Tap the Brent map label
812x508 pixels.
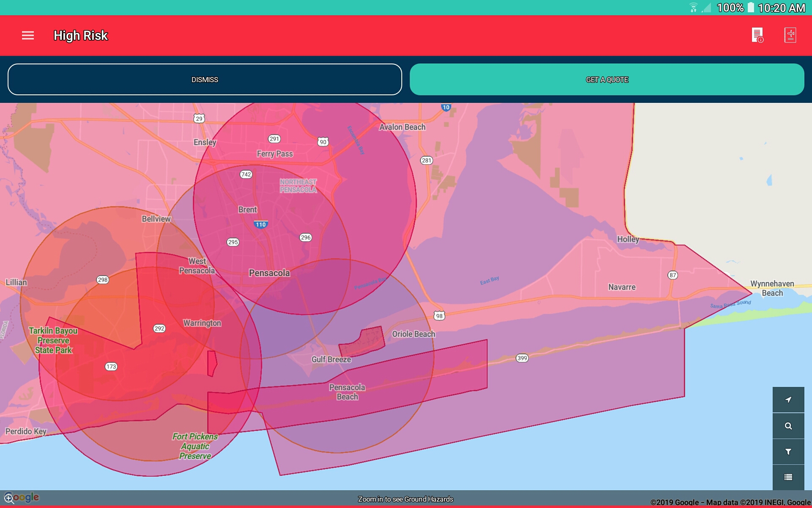click(x=247, y=210)
